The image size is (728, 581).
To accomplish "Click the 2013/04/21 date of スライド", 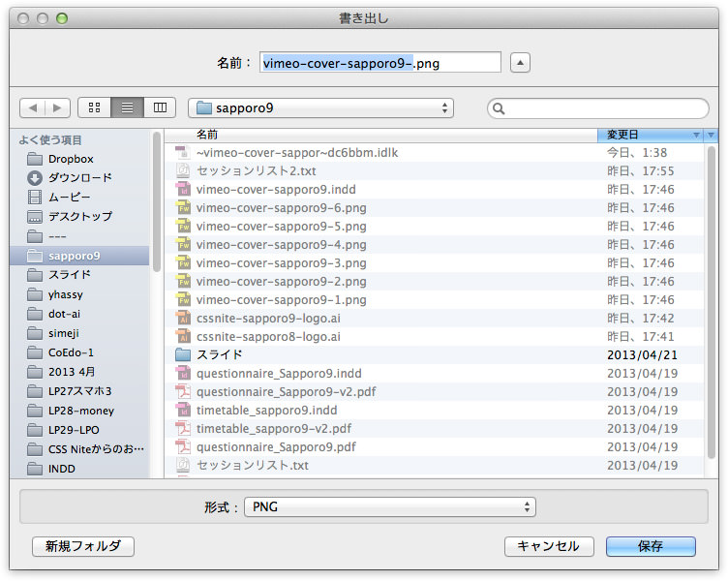I will [x=642, y=354].
